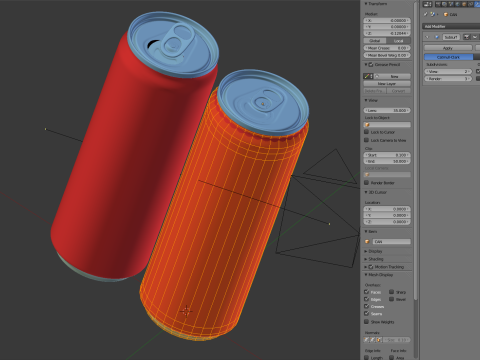Collapse the Transform panel
This screenshot has height=360, width=480.
coord(366,4)
